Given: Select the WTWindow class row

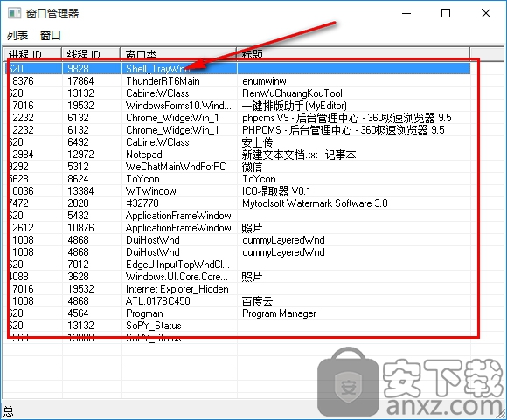Looking at the screenshot, I should point(238,191).
